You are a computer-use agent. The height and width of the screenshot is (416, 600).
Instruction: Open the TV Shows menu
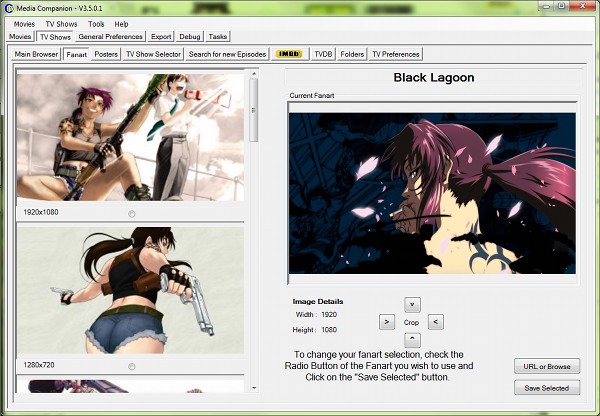(61, 24)
